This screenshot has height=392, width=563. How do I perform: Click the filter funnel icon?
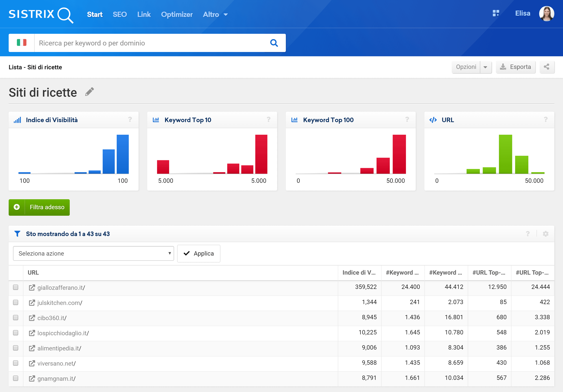(x=17, y=233)
